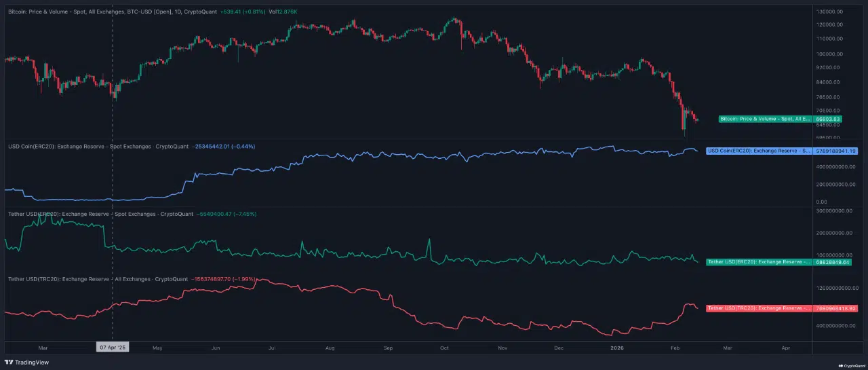Select the blue USD Coin(ERC20) series label

[x=759, y=151]
